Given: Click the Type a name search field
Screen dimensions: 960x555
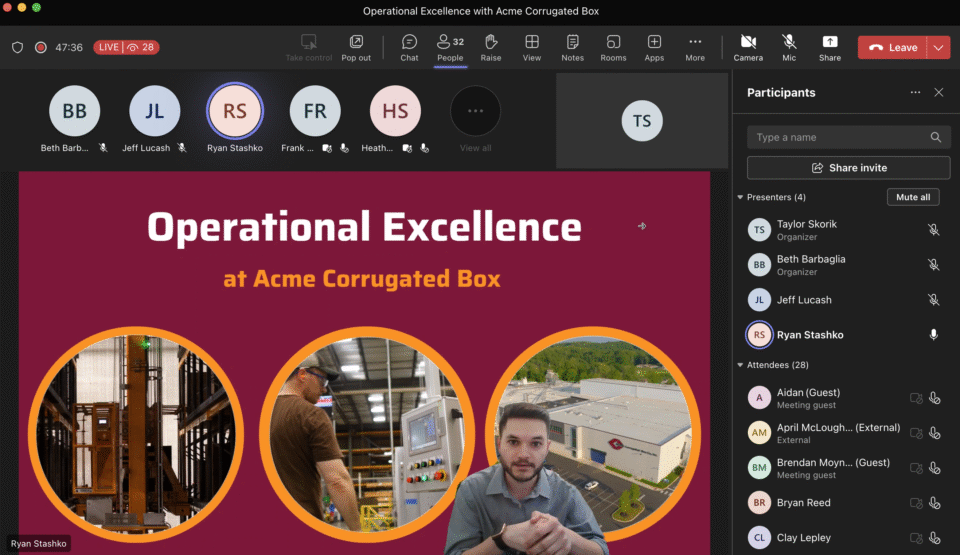Looking at the screenshot, I should coord(849,137).
